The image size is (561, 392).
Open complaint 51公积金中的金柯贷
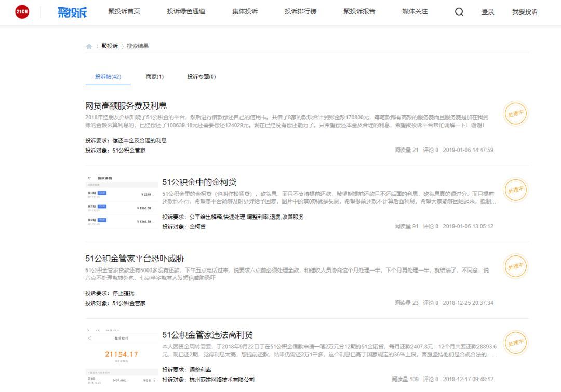coord(199,182)
